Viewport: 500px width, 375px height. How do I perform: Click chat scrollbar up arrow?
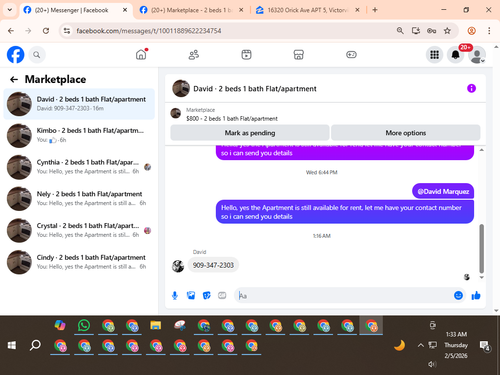(x=481, y=150)
